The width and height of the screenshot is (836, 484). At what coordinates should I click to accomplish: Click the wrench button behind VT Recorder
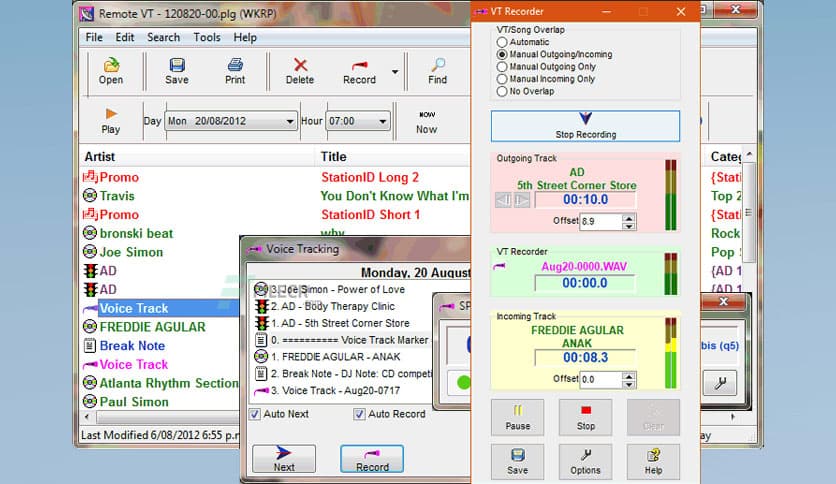pyautogui.click(x=720, y=383)
